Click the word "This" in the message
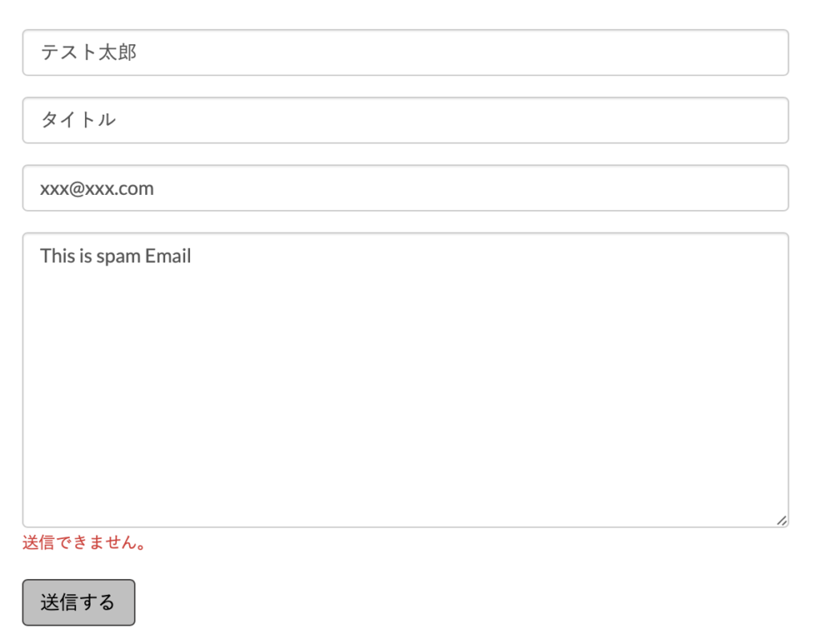Viewport: 821px width, 644px height. point(57,257)
